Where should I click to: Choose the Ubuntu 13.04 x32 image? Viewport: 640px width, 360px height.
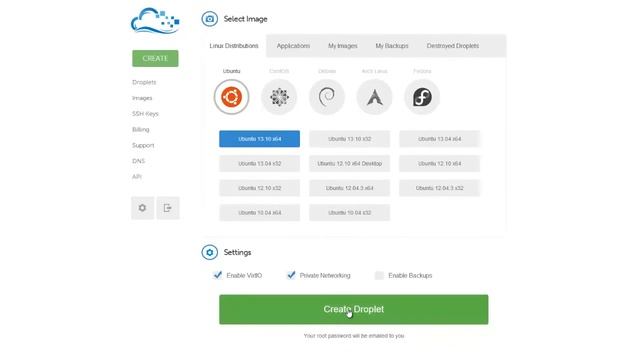[x=260, y=163]
